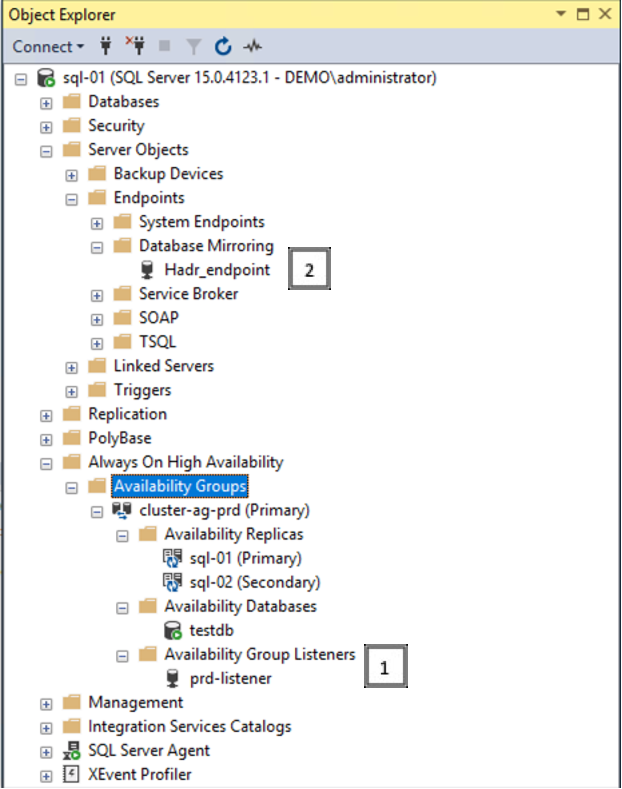The width and height of the screenshot is (622, 789).
Task: Click the cluster-ag-prd availability group icon
Action: pos(123,510)
